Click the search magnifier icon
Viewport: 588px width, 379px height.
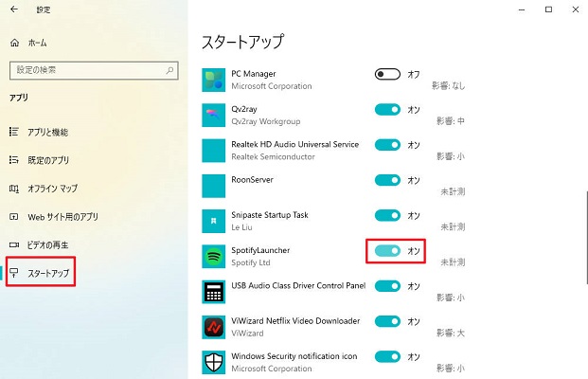169,70
